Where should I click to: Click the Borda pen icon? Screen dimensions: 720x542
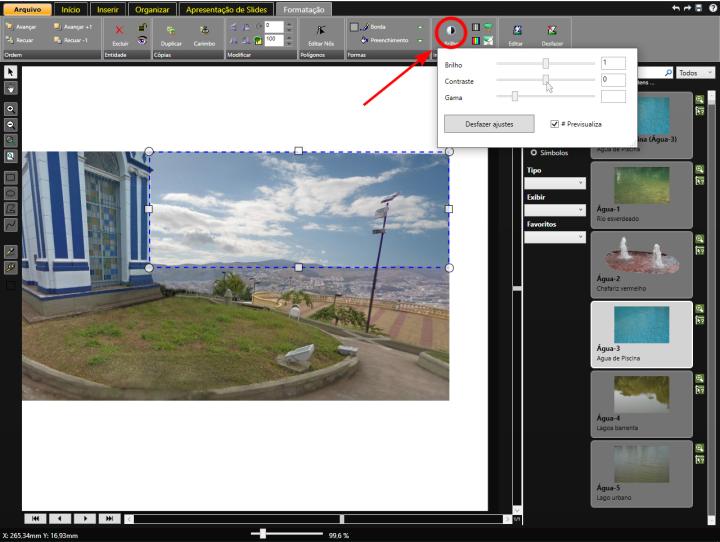[x=365, y=27]
